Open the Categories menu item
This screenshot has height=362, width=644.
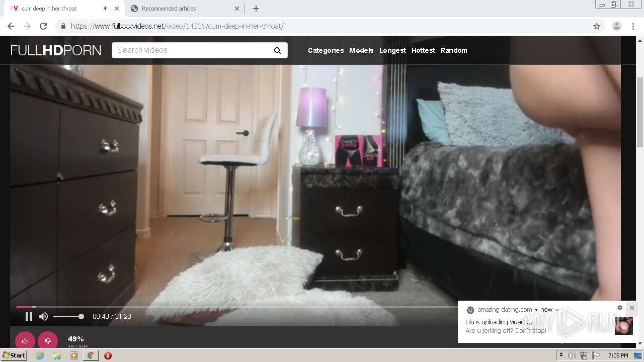[326, 50]
